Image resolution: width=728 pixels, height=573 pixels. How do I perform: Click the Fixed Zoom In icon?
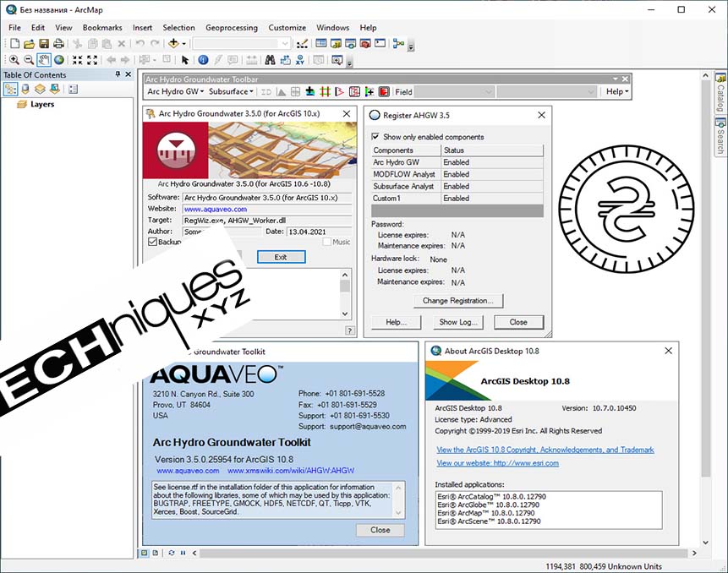78,60
